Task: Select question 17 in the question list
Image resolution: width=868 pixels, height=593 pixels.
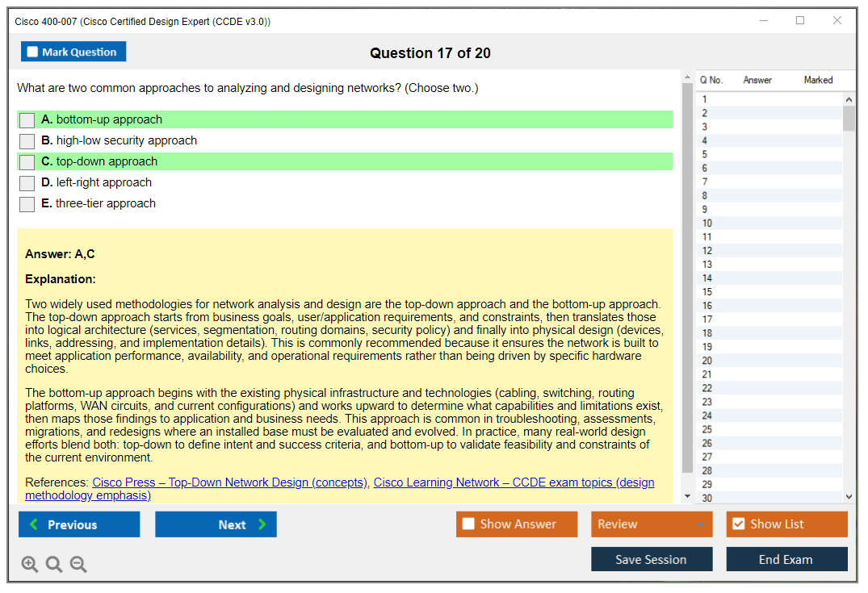Action: click(x=707, y=319)
